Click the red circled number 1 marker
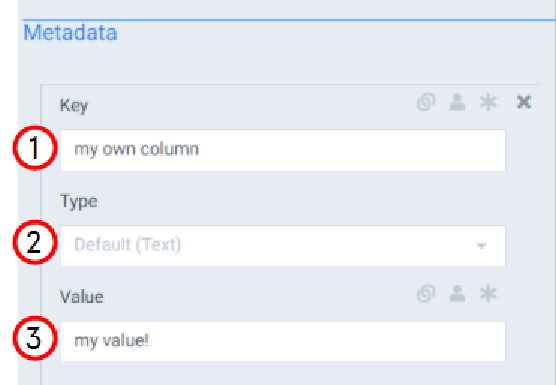The image size is (556, 385). click(35, 148)
